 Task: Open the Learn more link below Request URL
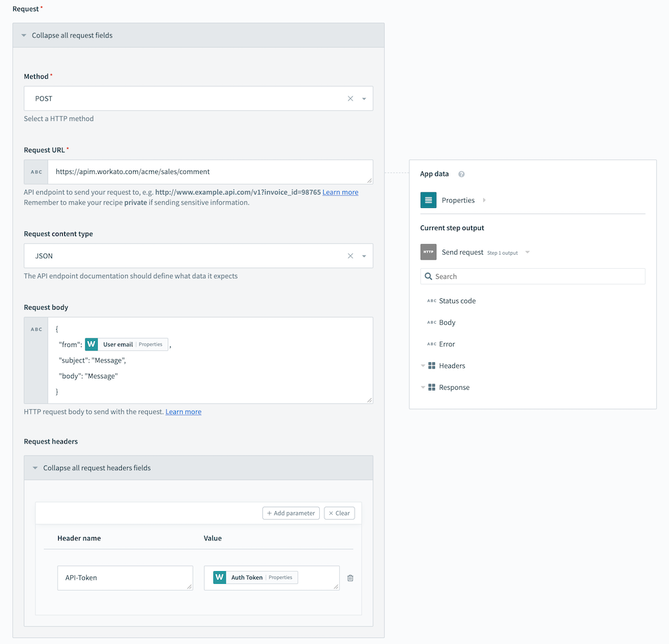tap(341, 191)
